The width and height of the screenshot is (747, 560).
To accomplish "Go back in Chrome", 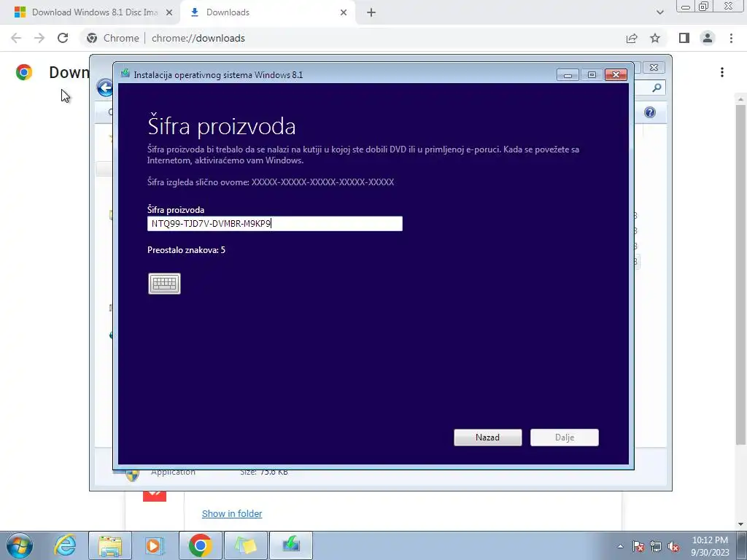I will [16, 38].
